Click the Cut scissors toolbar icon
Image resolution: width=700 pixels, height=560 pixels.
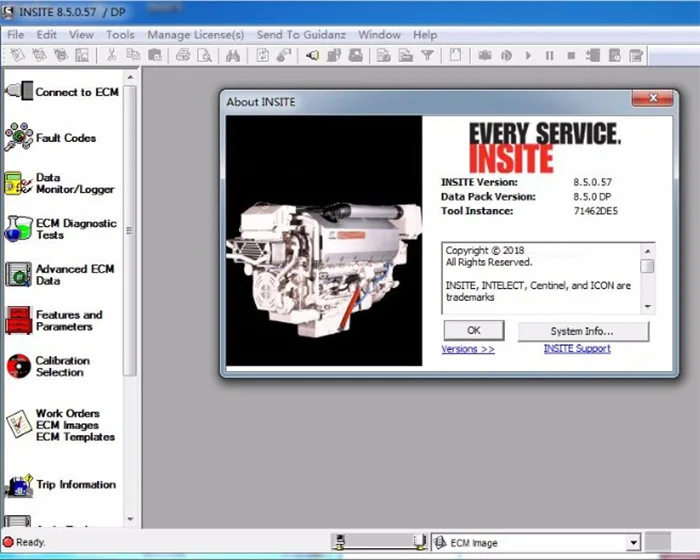click(112, 55)
